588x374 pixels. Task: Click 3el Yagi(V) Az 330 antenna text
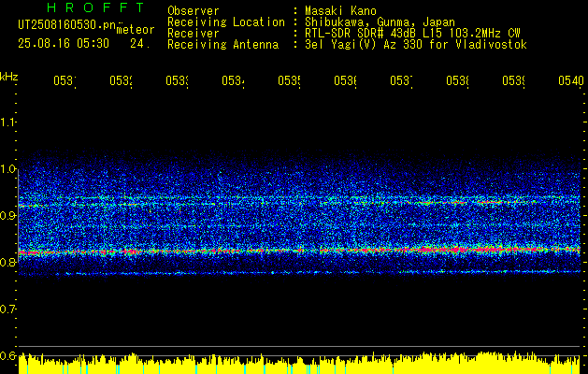(416, 45)
